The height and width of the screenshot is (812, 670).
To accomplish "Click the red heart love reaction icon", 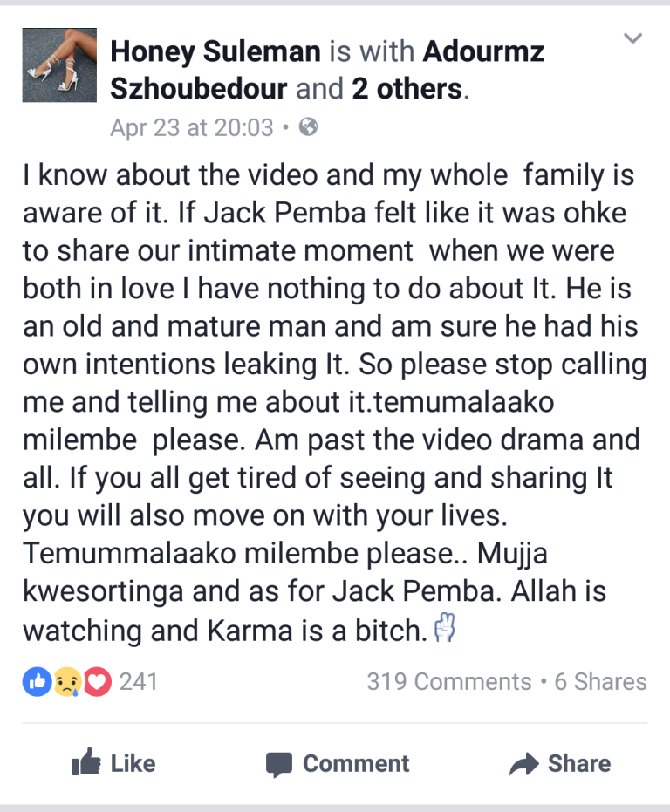I will [x=97, y=682].
